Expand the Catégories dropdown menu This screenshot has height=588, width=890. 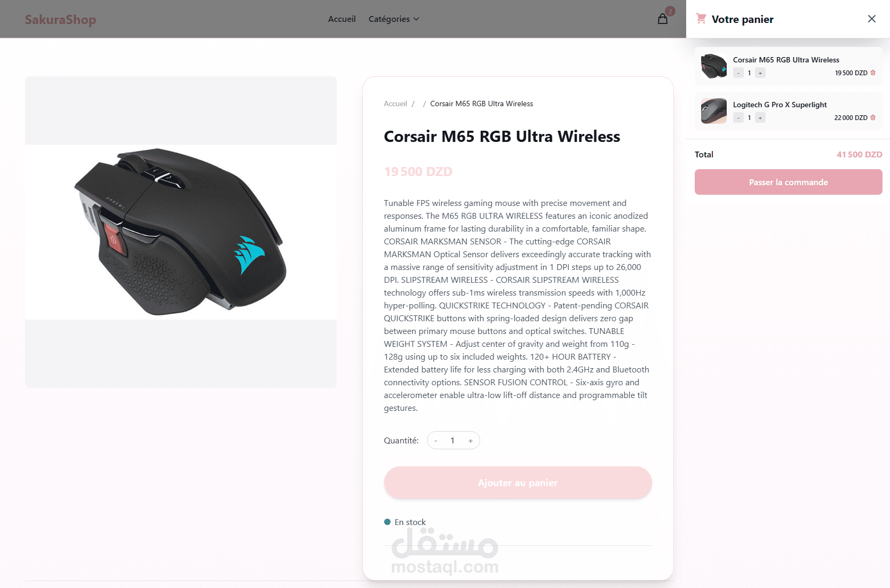click(394, 19)
